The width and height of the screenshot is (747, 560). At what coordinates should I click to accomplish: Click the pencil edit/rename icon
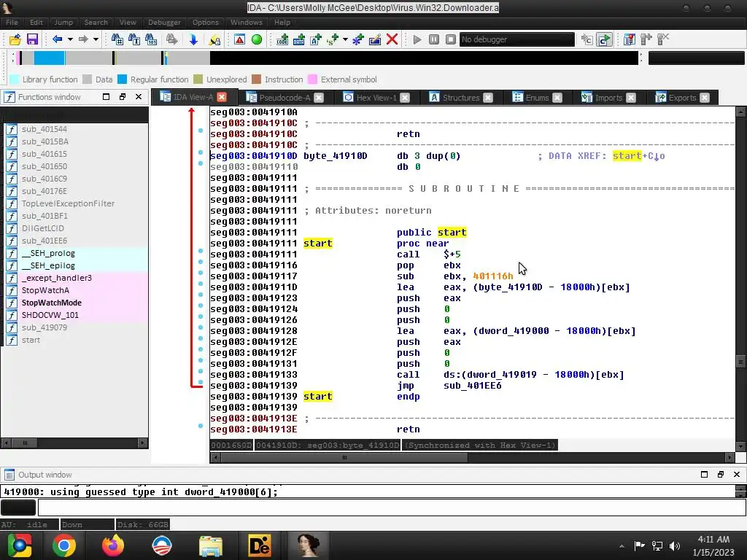[x=375, y=39]
